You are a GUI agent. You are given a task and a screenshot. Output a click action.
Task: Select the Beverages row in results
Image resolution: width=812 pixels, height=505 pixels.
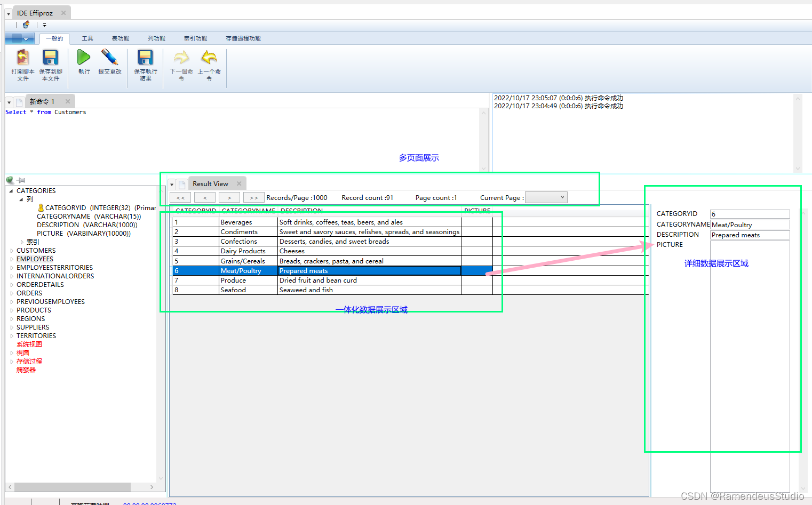tap(332, 222)
